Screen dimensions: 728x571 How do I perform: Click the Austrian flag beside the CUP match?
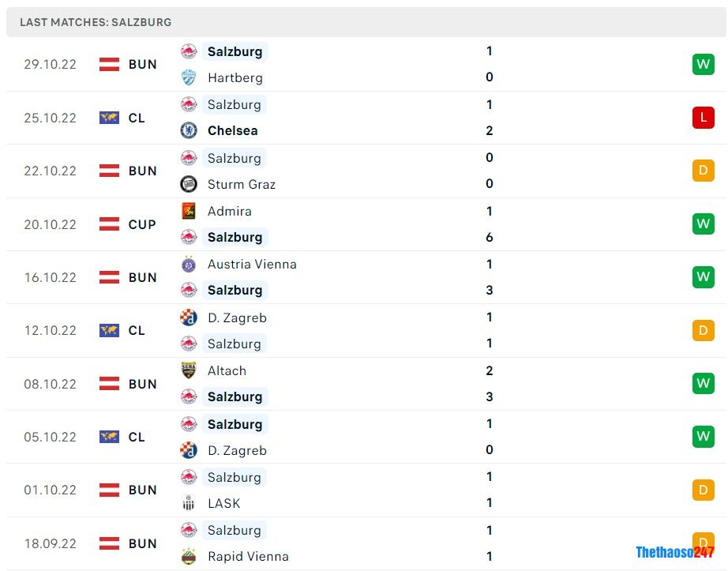pos(111,224)
